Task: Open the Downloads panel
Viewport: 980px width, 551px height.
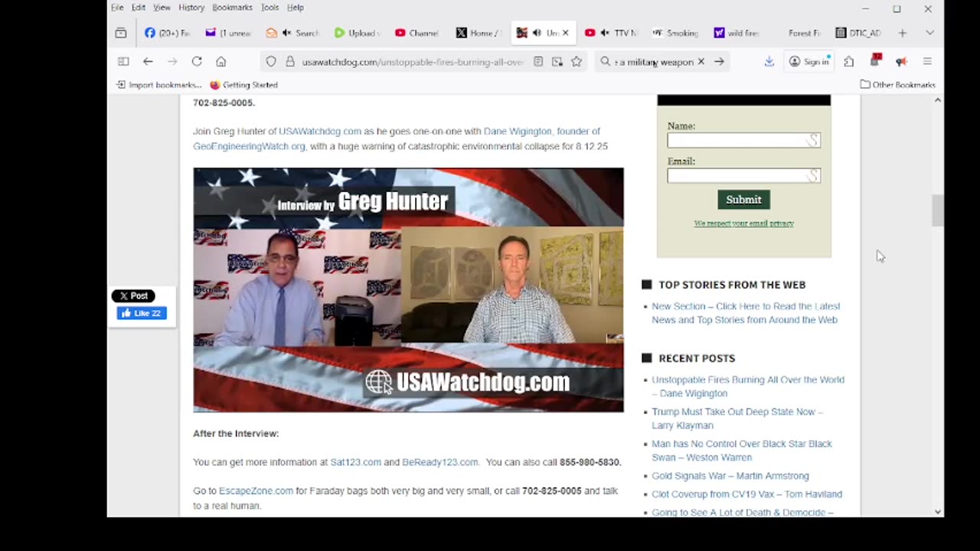Action: click(x=769, y=62)
